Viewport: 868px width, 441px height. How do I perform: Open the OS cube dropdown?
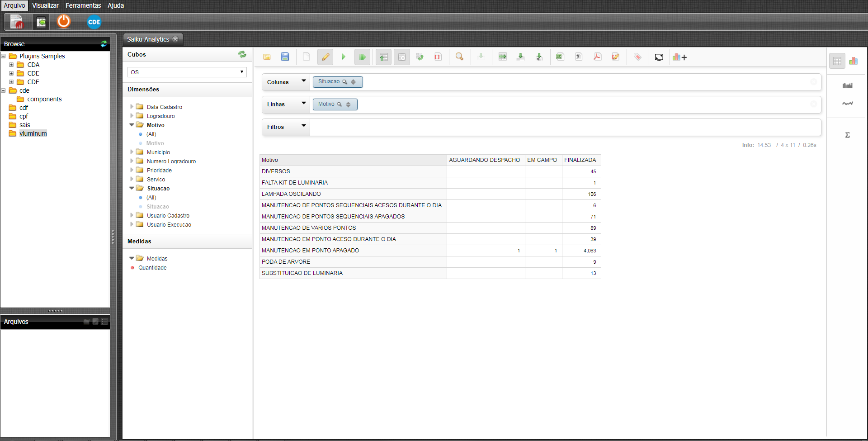187,72
